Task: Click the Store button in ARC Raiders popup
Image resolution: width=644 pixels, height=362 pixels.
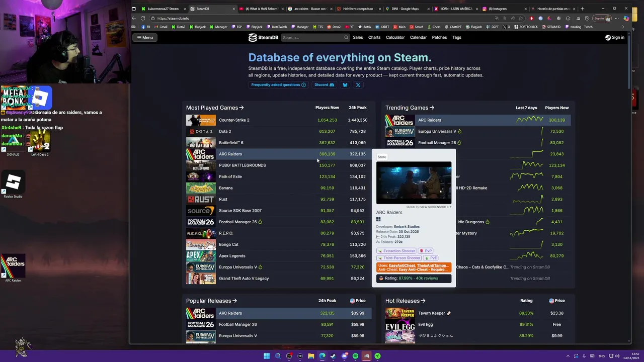Action: click(382, 157)
